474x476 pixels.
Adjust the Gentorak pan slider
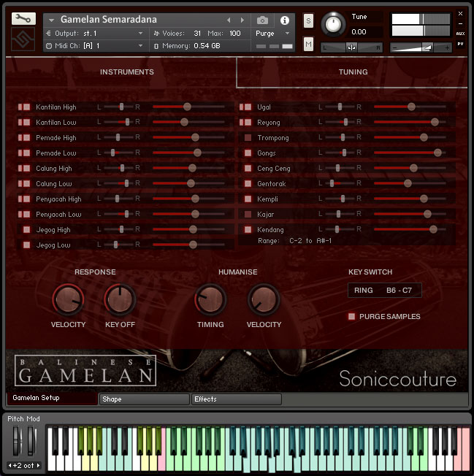[x=340, y=183]
